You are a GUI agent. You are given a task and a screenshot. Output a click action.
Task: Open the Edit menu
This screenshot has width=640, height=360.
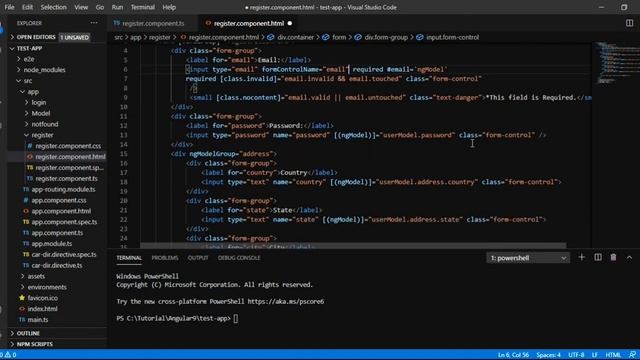(x=27, y=7)
